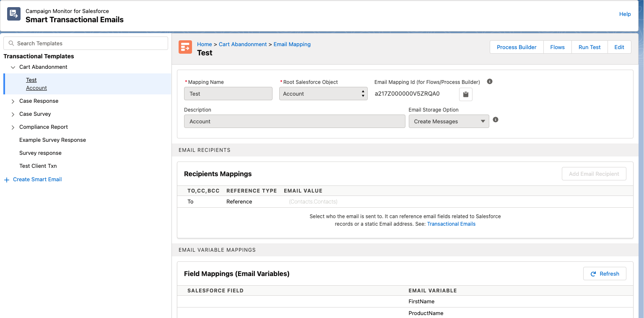Click the REFERENCE TYPE column header

tap(252, 190)
